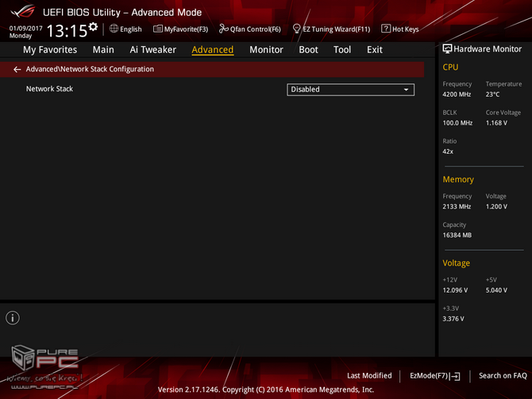Click the Network Stack Configuration breadcrumb

90,69
